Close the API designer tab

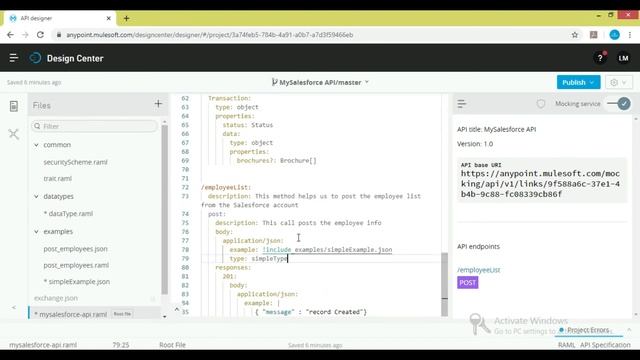tap(109, 18)
